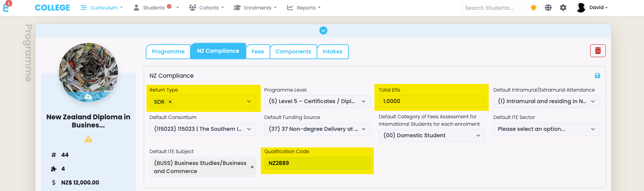Remove the BUSS Business Studies subject
Viewport: 644px width, 191px height.
[252, 167]
